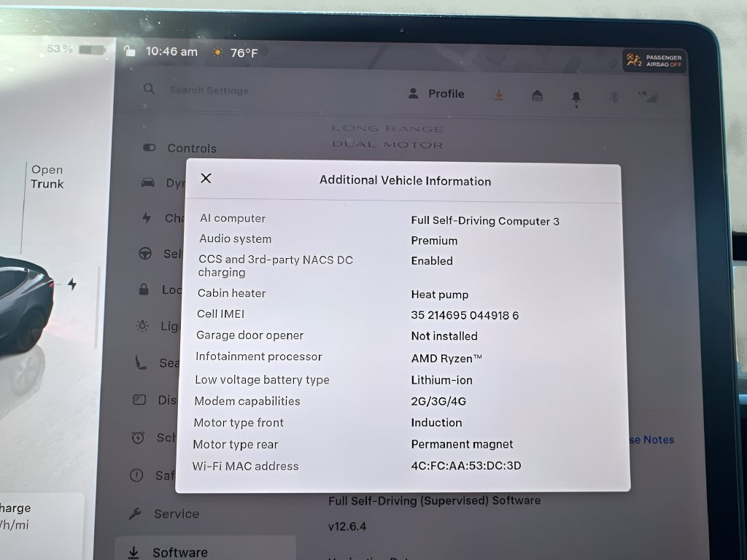The height and width of the screenshot is (560, 747).
Task: Click the Lights bulb sidebar icon
Action: (x=142, y=325)
